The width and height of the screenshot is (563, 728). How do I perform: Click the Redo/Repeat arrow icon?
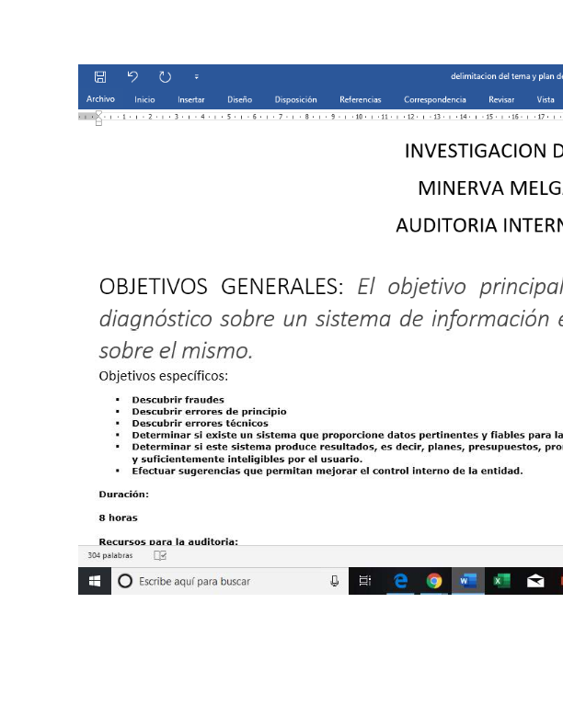[x=165, y=77]
